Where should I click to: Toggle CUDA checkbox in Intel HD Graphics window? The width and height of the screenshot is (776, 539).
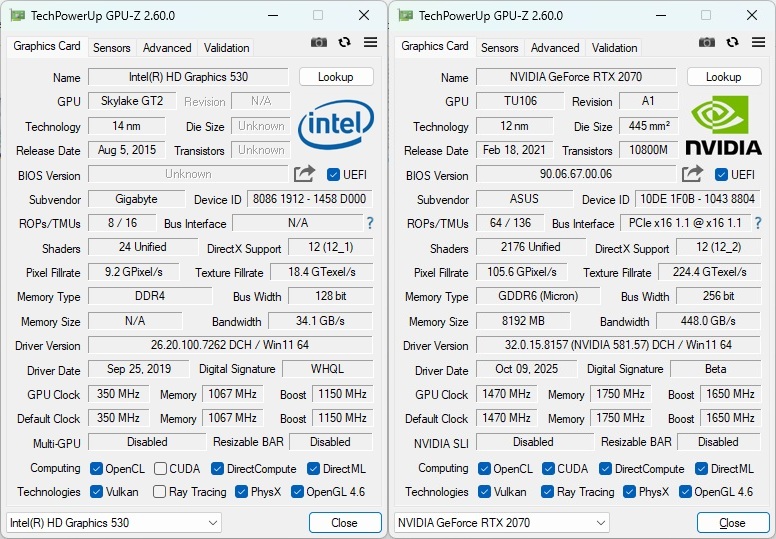[x=160, y=469]
